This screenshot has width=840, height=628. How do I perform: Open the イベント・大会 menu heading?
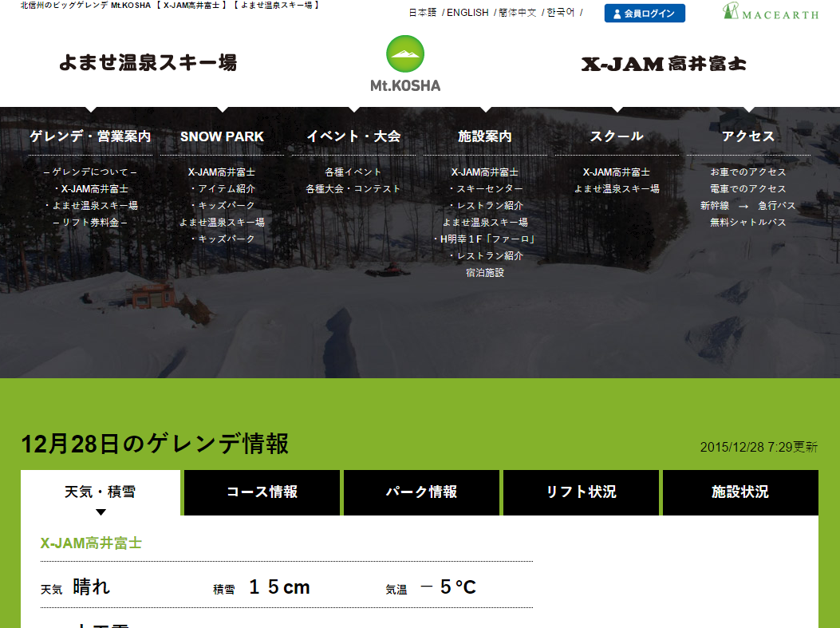(x=353, y=136)
